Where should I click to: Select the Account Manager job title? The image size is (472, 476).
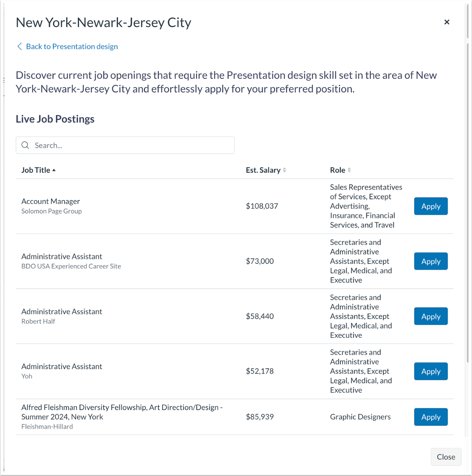pyautogui.click(x=51, y=201)
